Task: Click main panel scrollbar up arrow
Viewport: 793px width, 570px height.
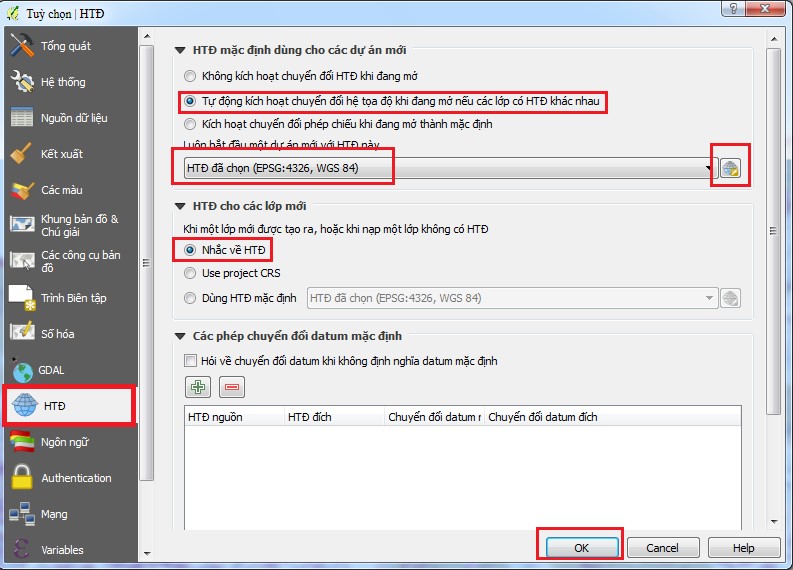Action: (774, 38)
